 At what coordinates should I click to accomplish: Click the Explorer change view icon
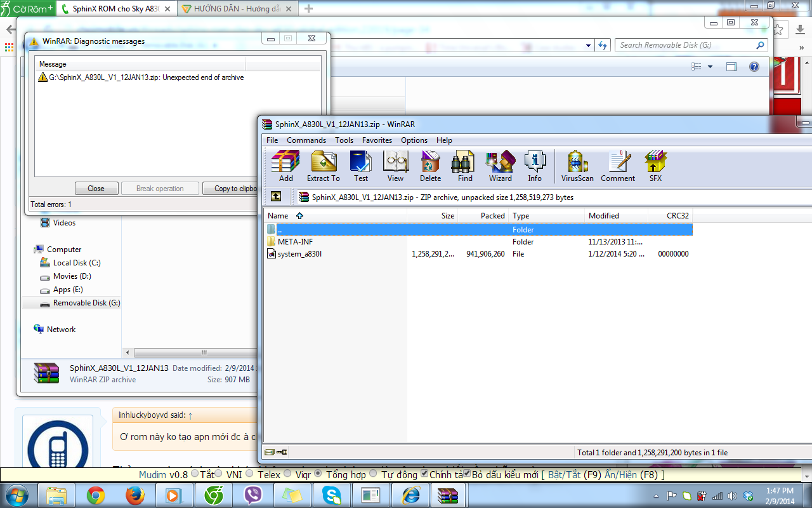coord(697,67)
